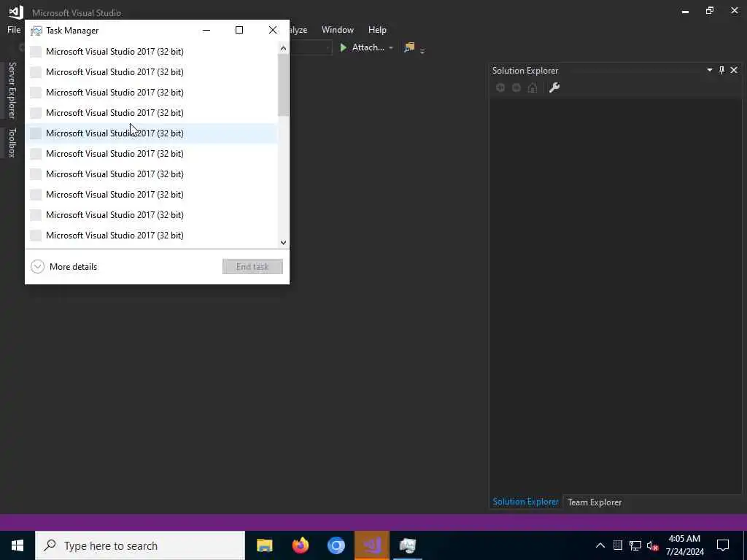Launch Chrome from the taskbar

(336, 545)
